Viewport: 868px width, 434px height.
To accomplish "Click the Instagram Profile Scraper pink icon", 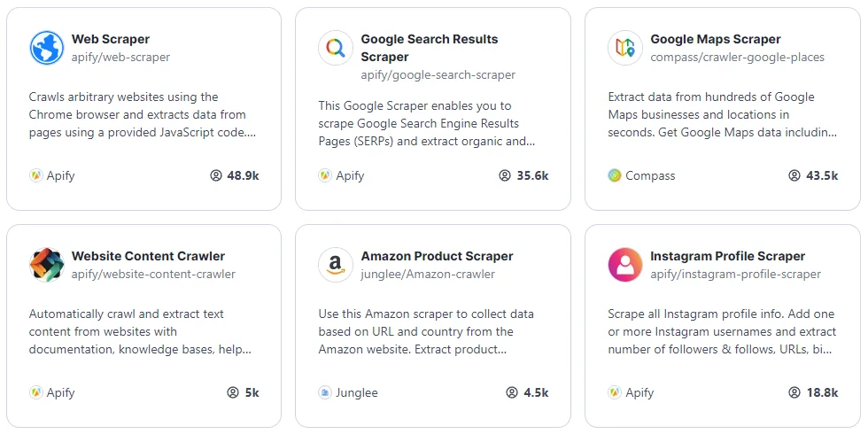I will 625,265.
